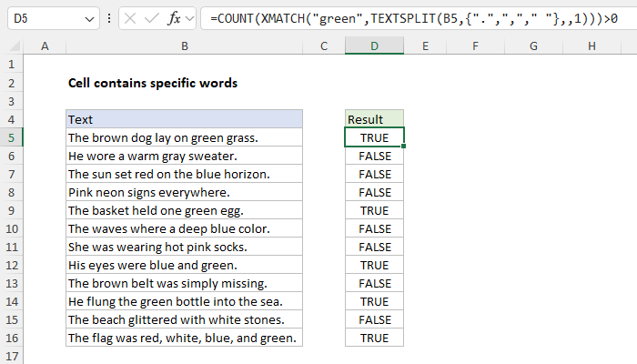Select cell 'He flung the green bottle into the sea.'
This screenshot has height=364, width=637.
(x=185, y=301)
